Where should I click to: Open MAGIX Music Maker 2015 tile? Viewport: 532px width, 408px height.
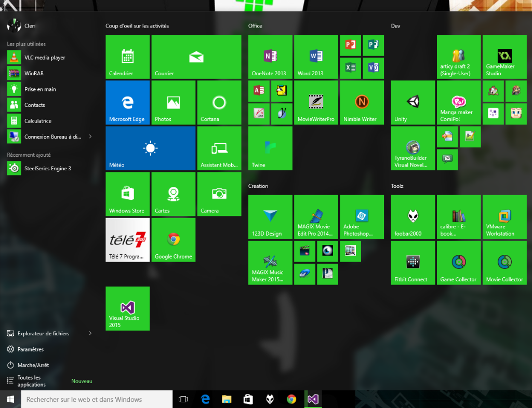270,263
